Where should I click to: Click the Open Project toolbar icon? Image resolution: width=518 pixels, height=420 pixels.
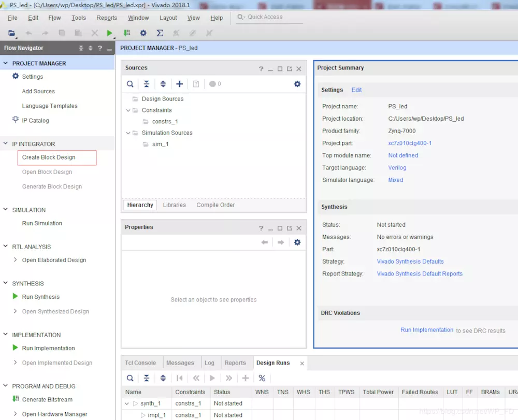(x=11, y=33)
